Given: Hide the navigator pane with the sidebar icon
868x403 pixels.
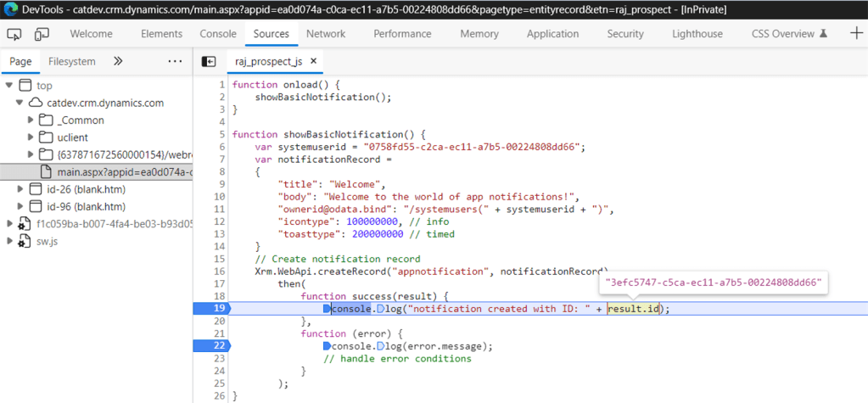Looking at the screenshot, I should tap(209, 62).
